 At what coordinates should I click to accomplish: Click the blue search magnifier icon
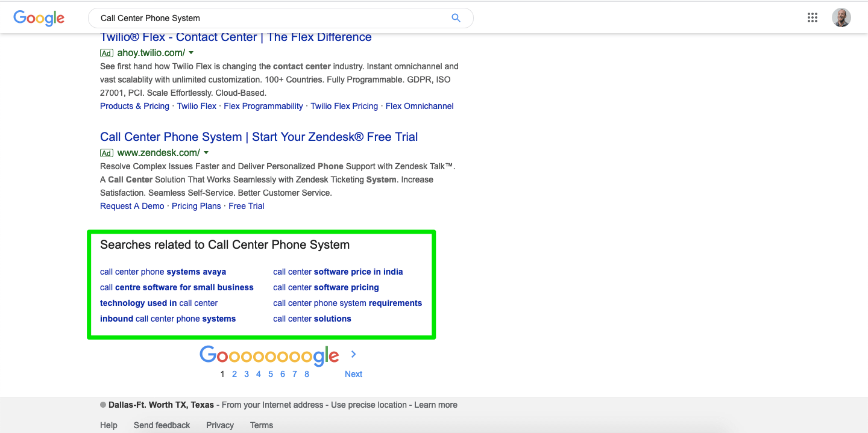(456, 18)
